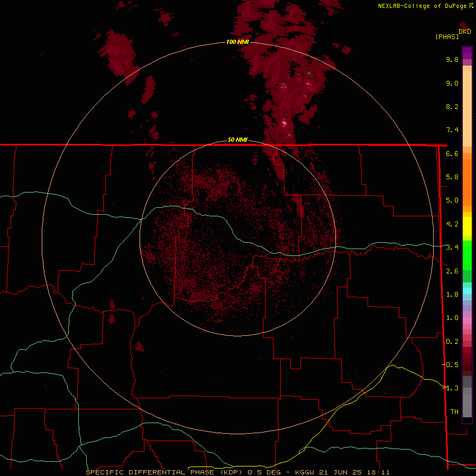Click the -1.3 value on the color scale
Screen dimensions: 476x476
(x=450, y=388)
